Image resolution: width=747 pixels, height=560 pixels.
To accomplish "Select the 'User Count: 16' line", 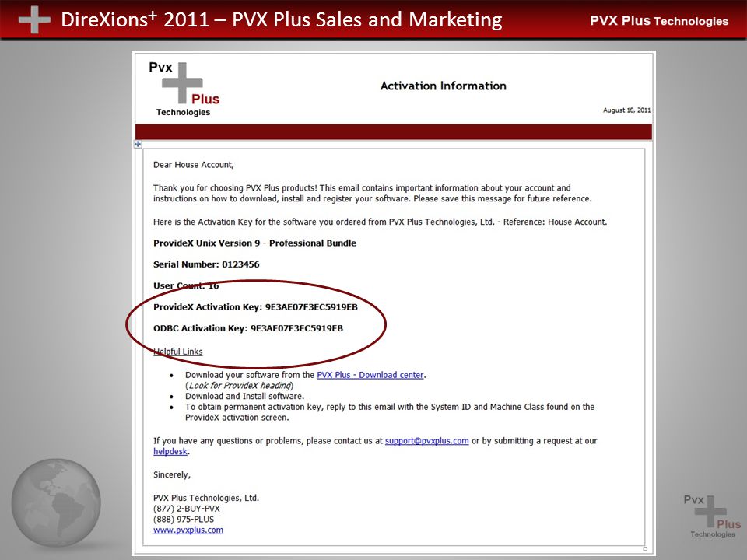I will (x=186, y=285).
